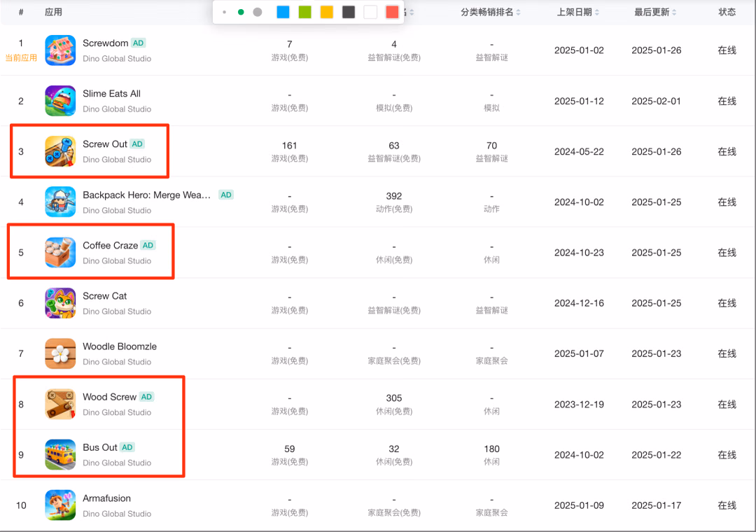Pick the dark gray annotation color swatch
The height and width of the screenshot is (532, 756).
coord(349,12)
